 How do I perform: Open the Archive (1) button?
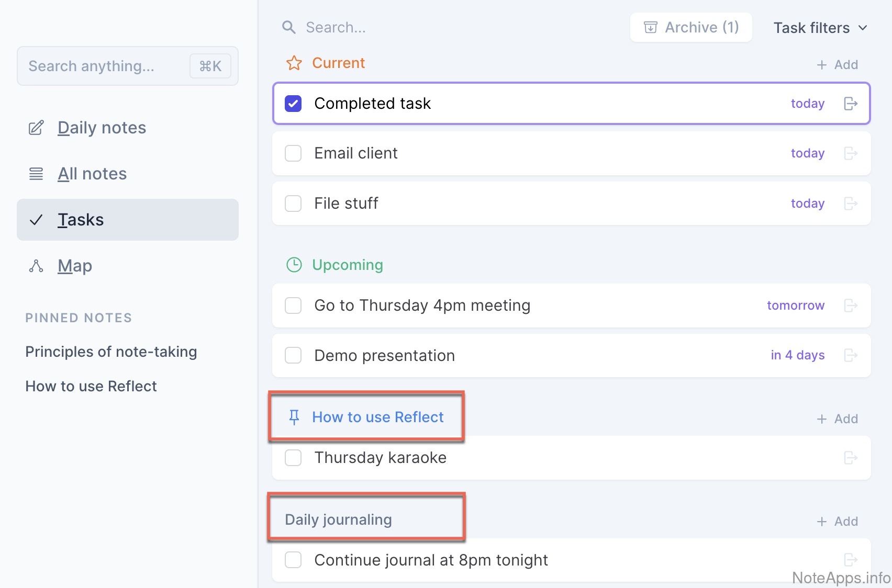(691, 27)
